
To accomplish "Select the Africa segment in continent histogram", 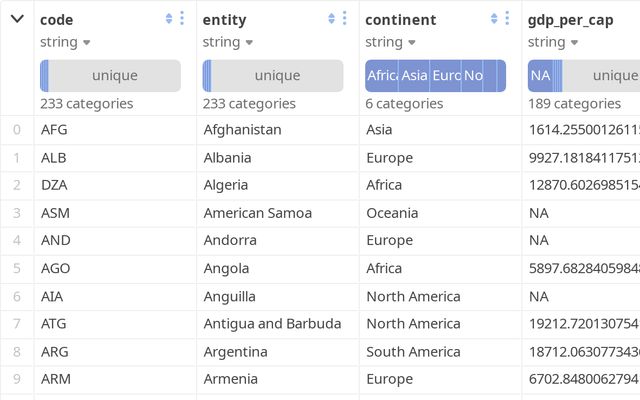I will click(x=382, y=76).
